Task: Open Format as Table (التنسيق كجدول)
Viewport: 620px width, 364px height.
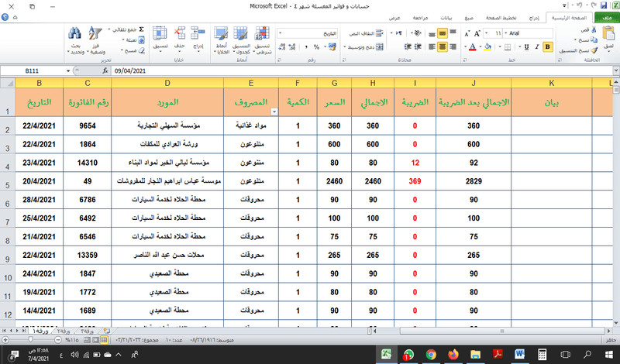Action: [x=240, y=41]
